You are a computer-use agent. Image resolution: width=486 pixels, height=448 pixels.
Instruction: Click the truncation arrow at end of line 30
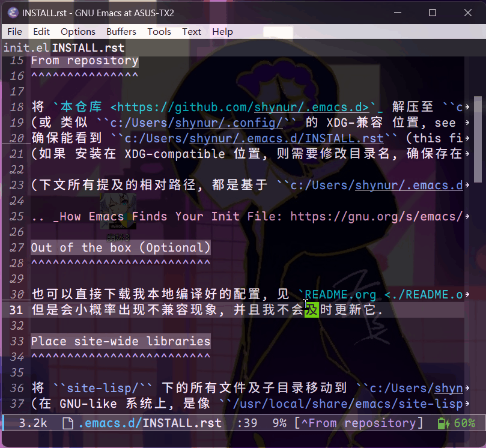pos(467,294)
